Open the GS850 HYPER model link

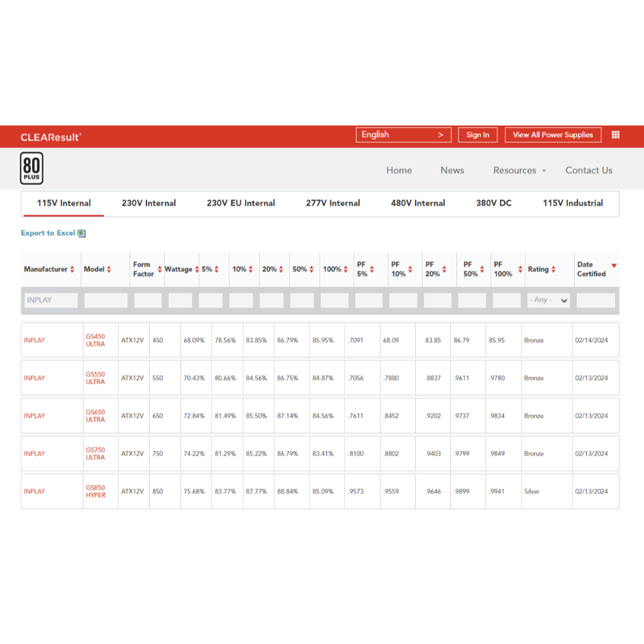point(96,491)
